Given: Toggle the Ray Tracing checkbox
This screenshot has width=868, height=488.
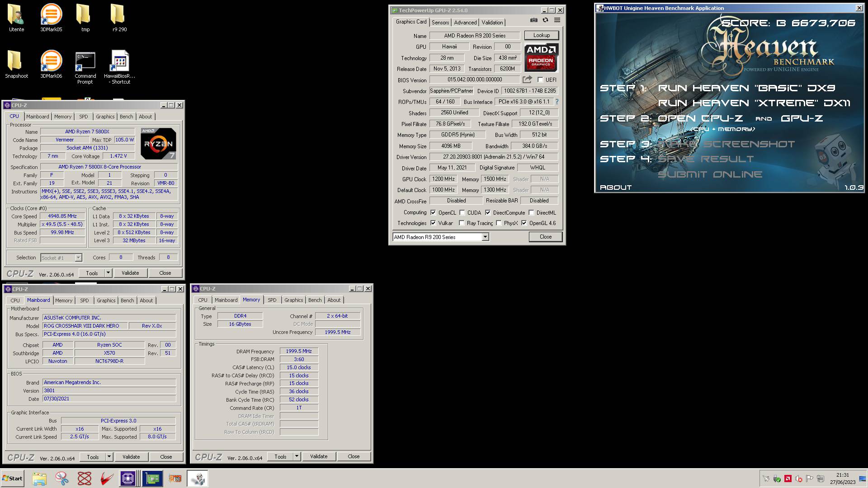Looking at the screenshot, I should pos(462,223).
